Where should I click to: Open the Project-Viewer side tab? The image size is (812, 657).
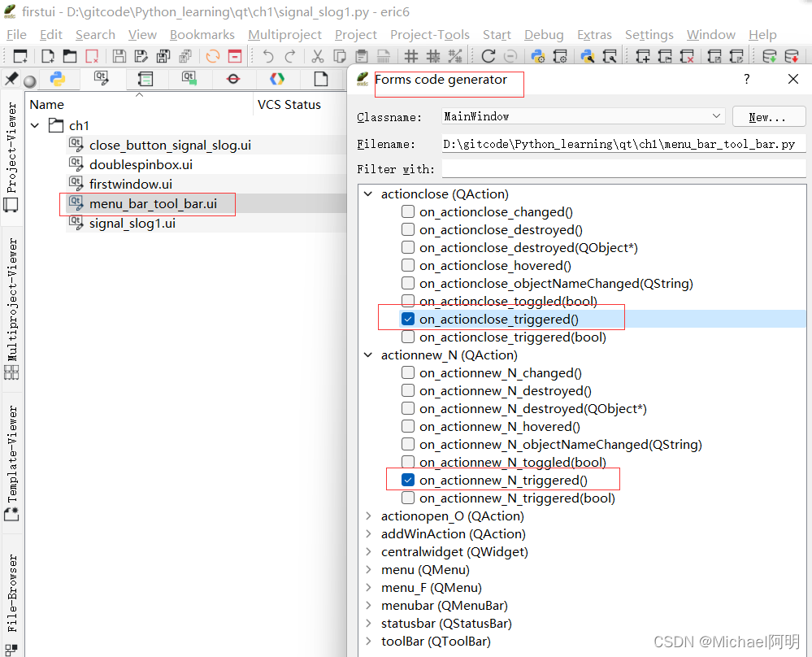(x=11, y=157)
